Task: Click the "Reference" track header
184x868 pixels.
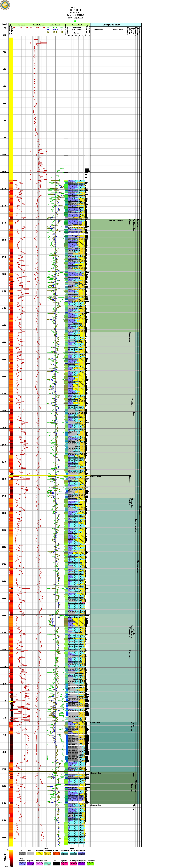Action: (21, 25)
